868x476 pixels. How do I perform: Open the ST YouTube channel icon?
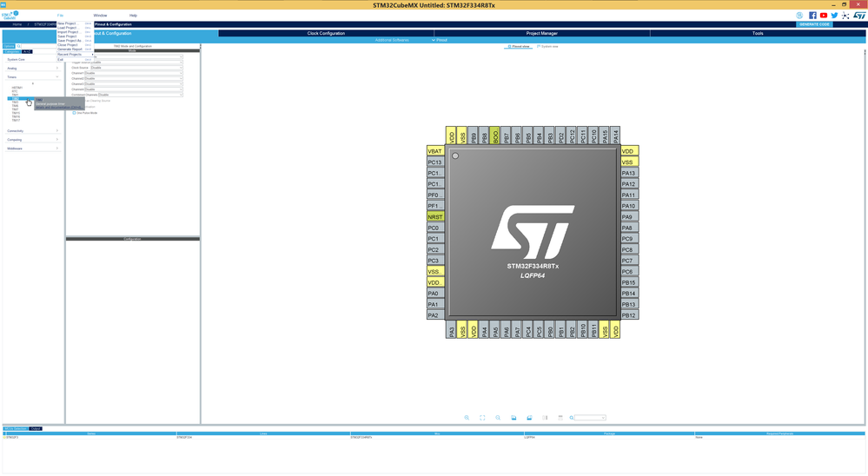point(824,16)
